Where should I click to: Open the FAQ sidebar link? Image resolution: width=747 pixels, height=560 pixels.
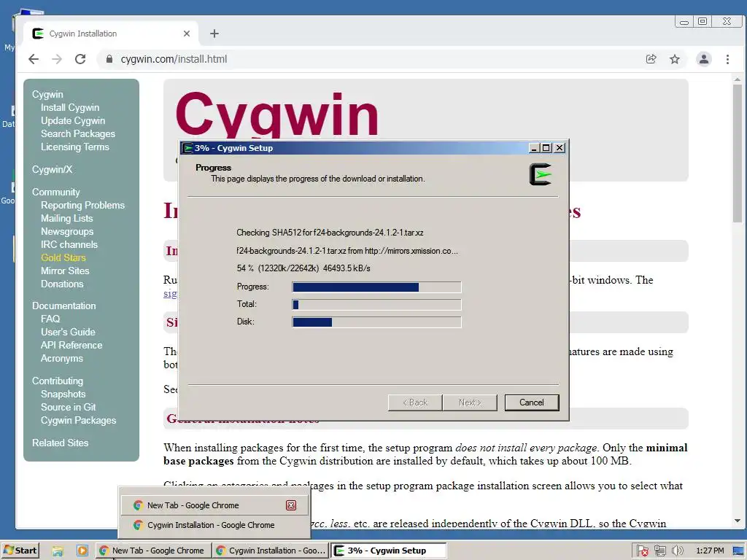(50, 319)
